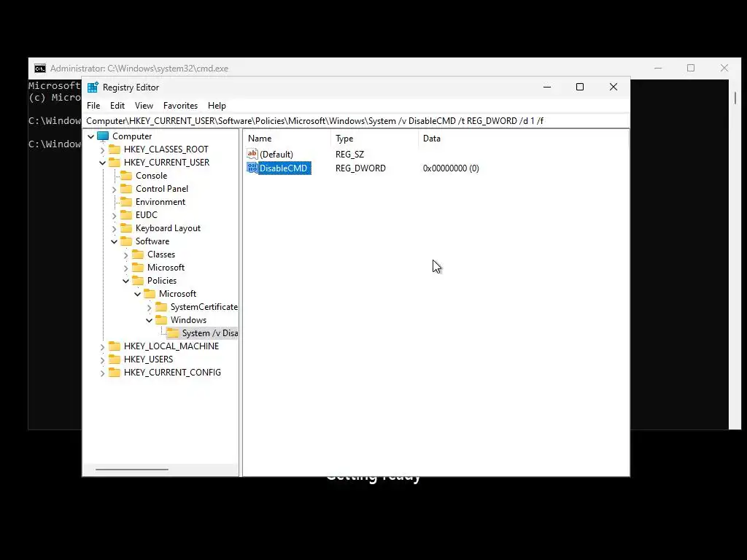This screenshot has width=747, height=560.
Task: Open the View menu
Action: click(144, 106)
